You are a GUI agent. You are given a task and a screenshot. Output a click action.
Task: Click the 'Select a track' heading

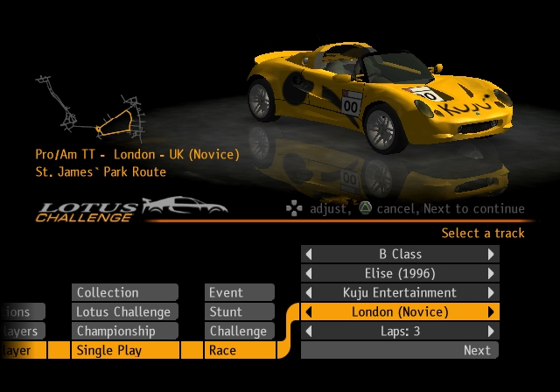click(483, 233)
